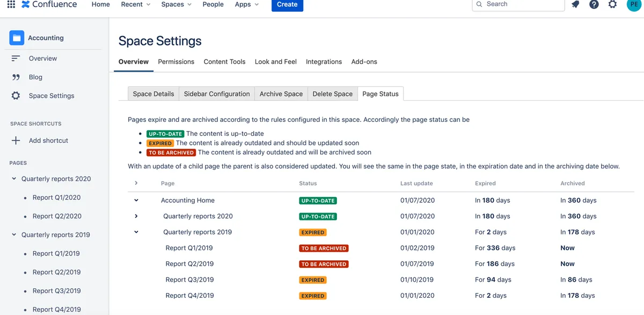Open the PE user profile avatar
Viewport: 644px width, 315px height.
click(x=634, y=4)
